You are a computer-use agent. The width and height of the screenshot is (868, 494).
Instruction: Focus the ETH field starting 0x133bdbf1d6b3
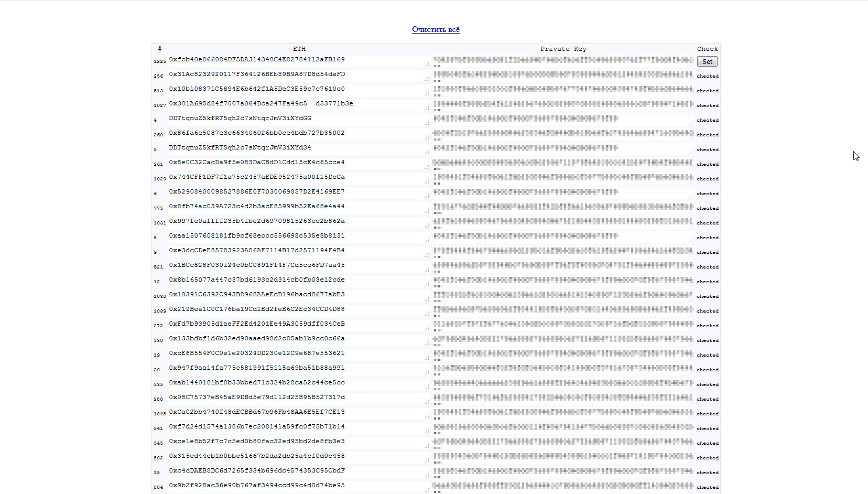(x=299, y=340)
